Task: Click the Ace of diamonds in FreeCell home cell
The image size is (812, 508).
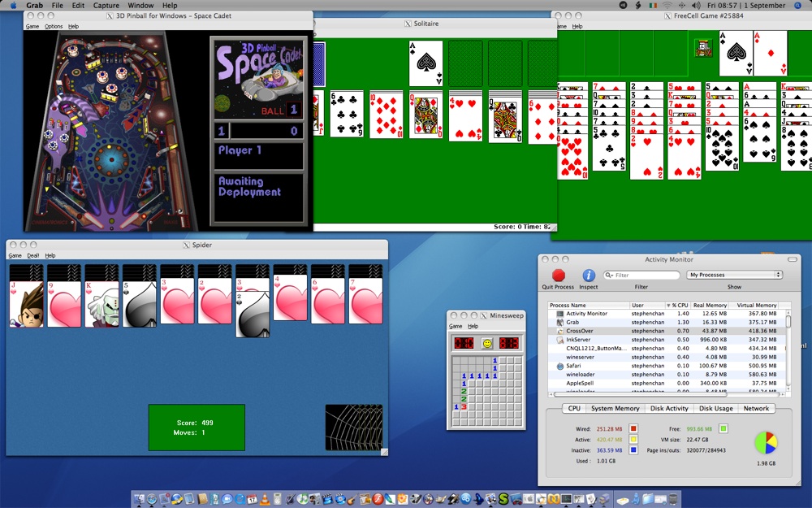Action: tap(771, 53)
